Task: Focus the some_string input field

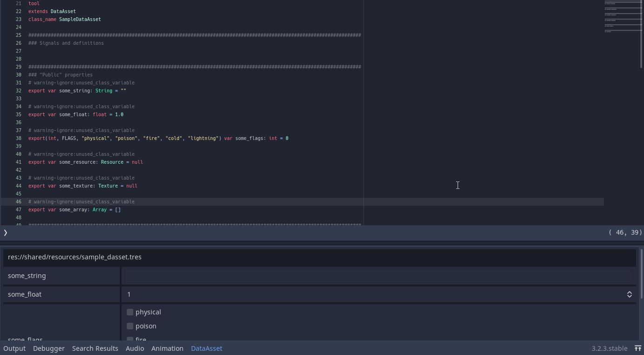Action: [x=379, y=276]
